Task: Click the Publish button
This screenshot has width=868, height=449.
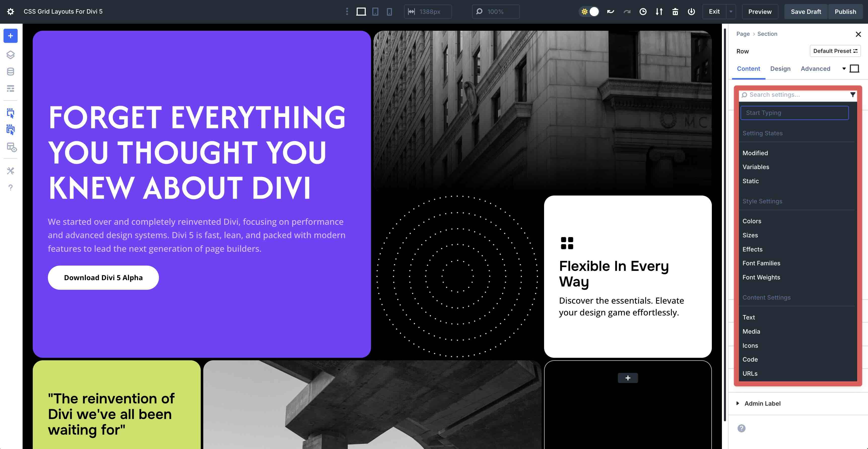Action: coord(845,11)
